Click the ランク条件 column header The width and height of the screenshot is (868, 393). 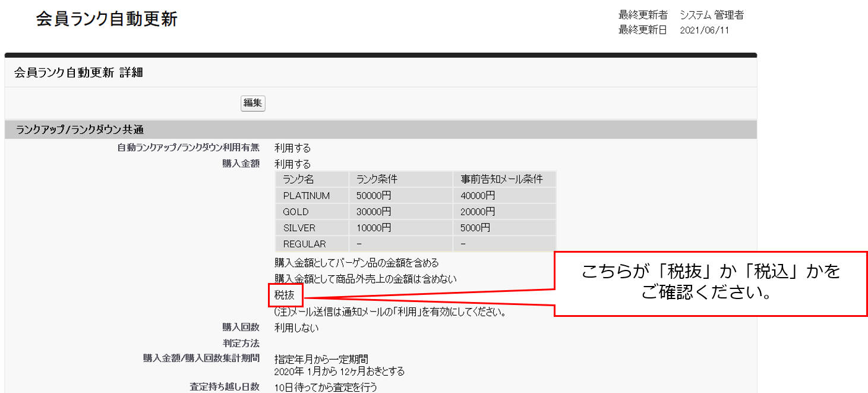pyautogui.click(x=377, y=180)
